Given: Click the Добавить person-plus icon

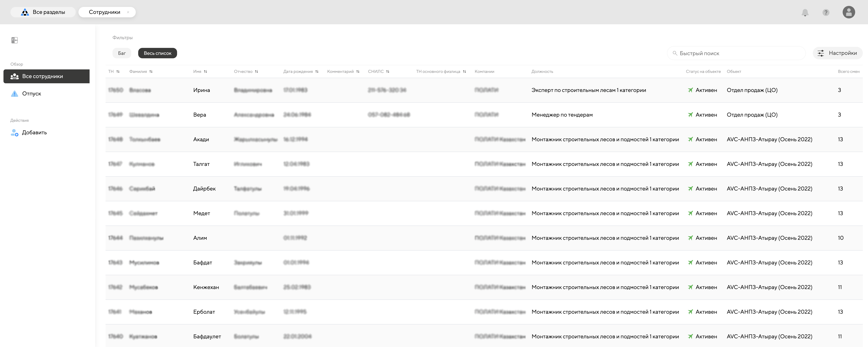Looking at the screenshot, I should 14,133.
